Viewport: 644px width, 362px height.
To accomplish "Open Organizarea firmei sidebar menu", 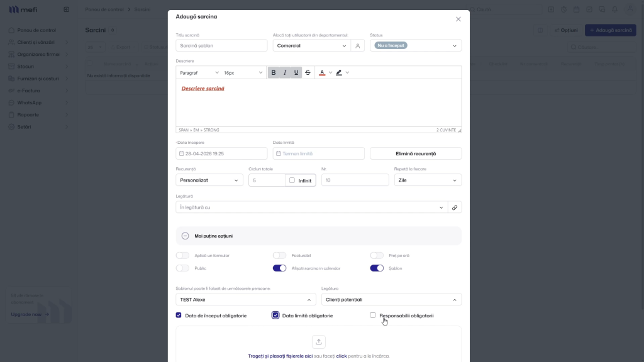I will click(37, 54).
